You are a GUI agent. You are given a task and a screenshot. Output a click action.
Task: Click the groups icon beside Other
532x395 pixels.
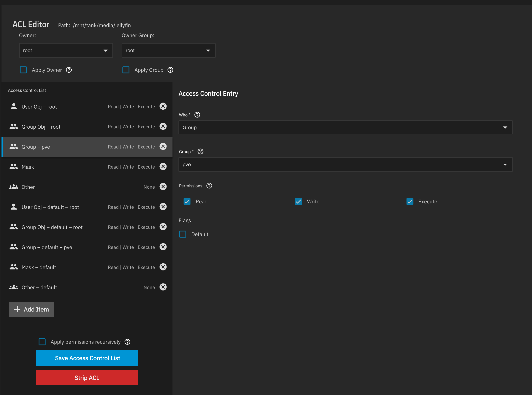coord(14,187)
